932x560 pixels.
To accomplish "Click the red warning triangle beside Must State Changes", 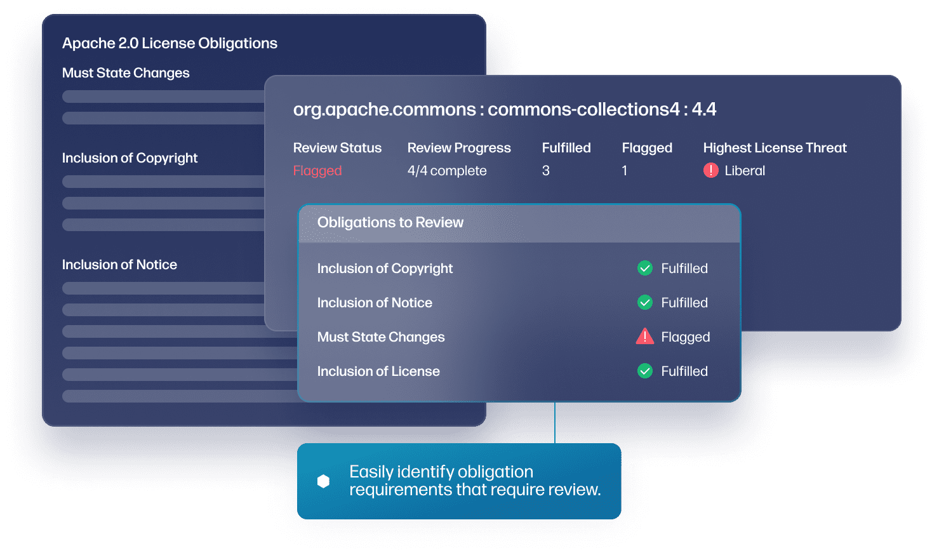I will pos(644,336).
